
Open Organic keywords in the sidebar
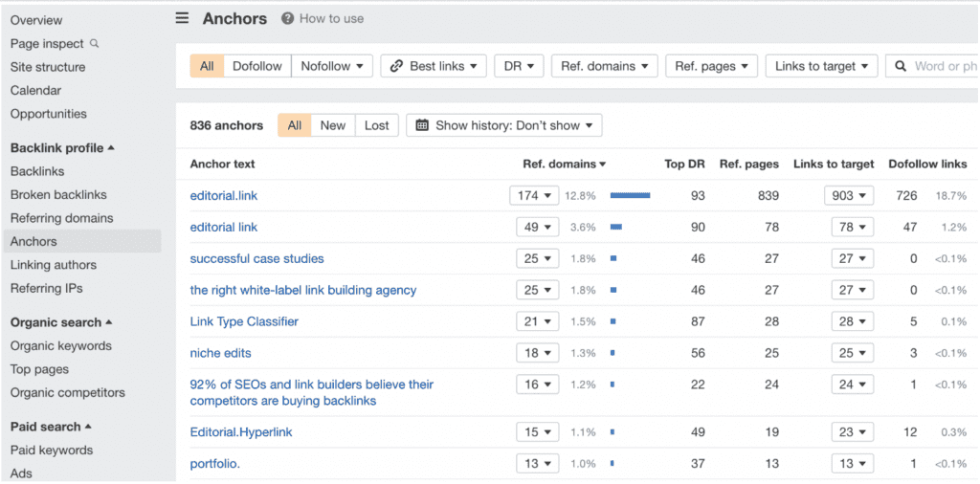tap(60, 346)
